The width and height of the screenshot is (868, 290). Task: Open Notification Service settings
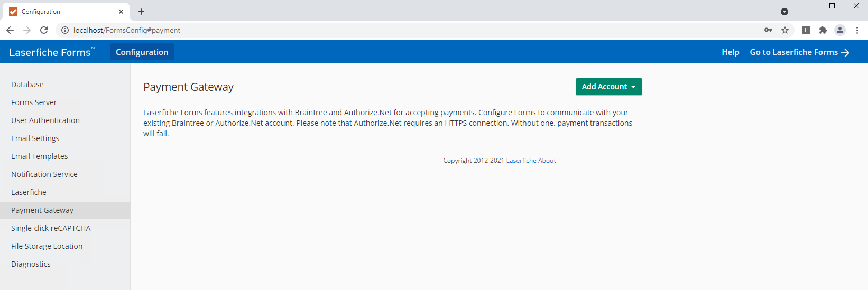click(x=65, y=174)
